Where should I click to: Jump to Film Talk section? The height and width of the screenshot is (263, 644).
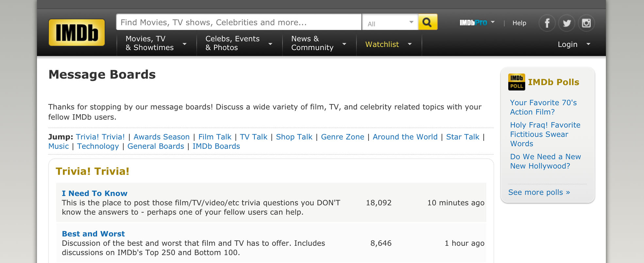[x=215, y=137]
